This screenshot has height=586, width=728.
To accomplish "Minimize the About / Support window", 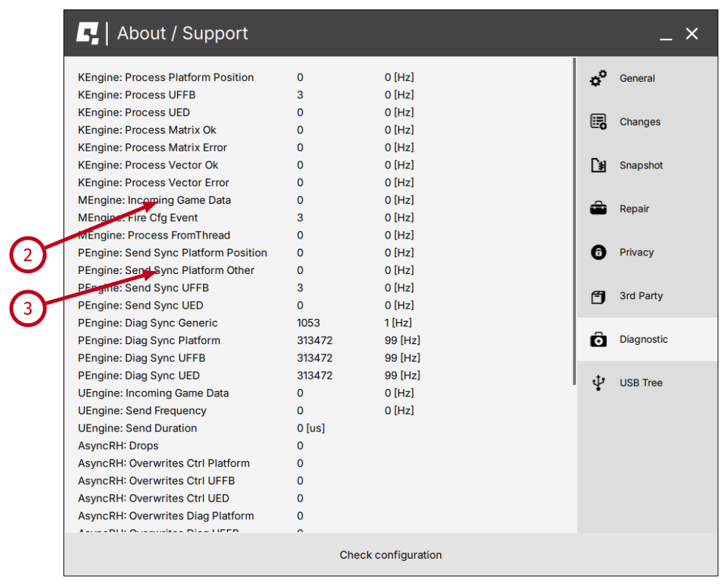I will 667,34.
